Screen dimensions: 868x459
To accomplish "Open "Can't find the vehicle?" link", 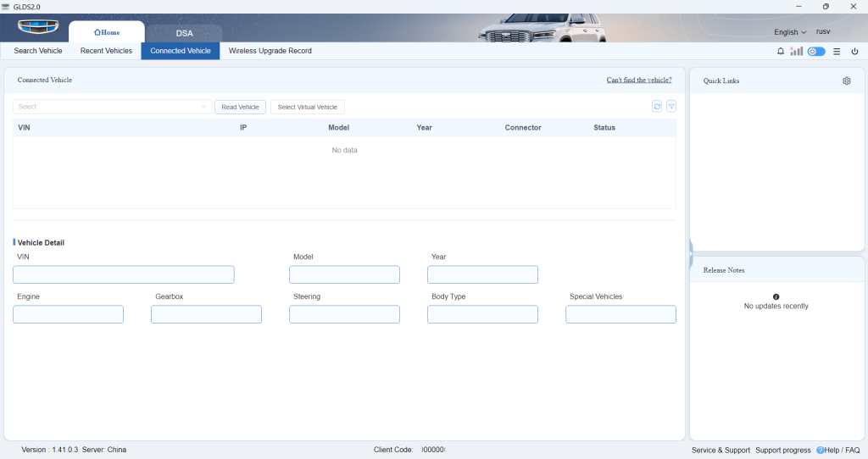I will (639, 80).
